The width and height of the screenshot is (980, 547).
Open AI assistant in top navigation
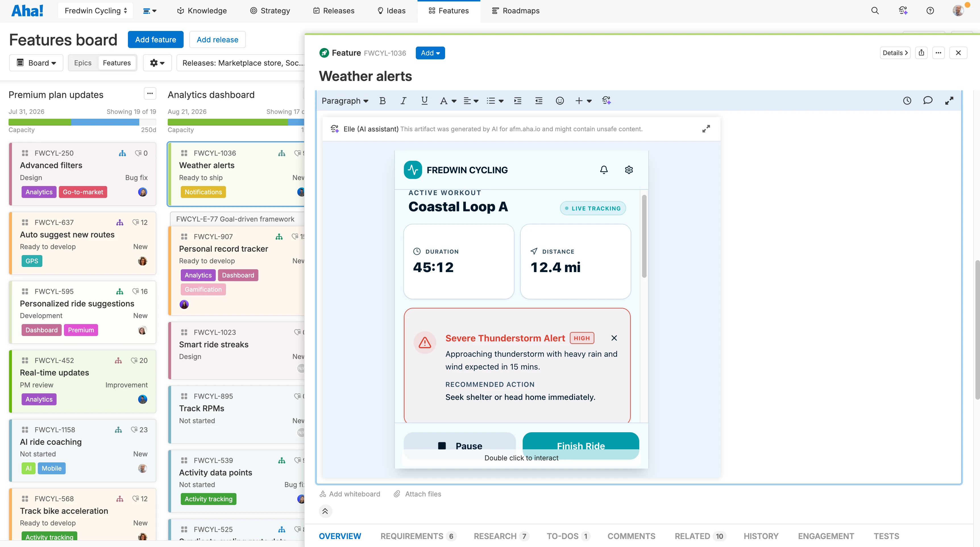903,11
